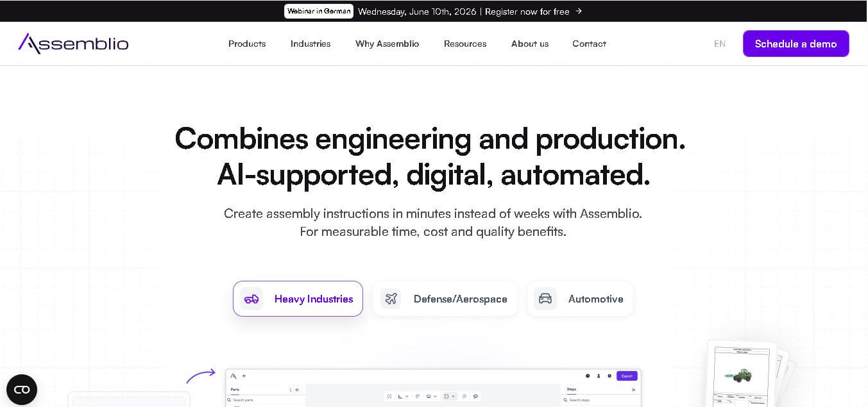Click the Search parts field
868x407 pixels.
(x=266, y=400)
